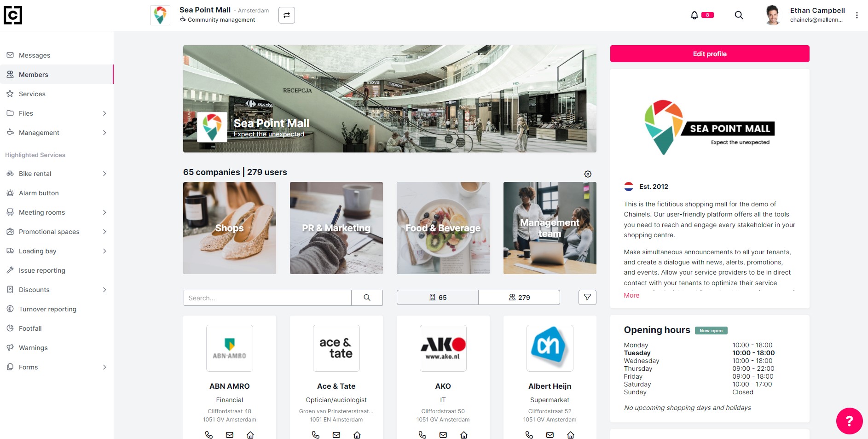Switch to the 65 companies view

coord(438,298)
